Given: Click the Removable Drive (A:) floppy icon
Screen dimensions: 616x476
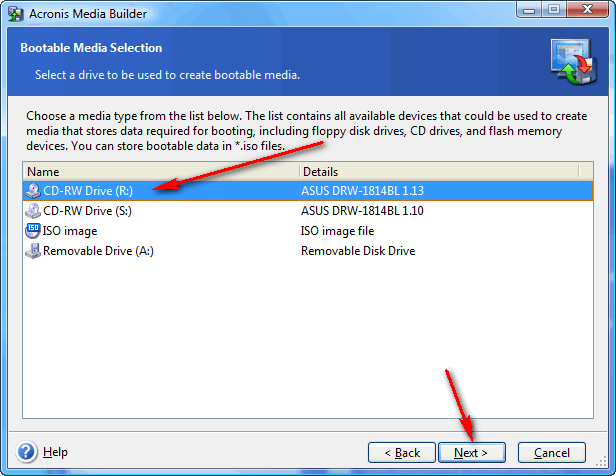Looking at the screenshot, I should pos(33,251).
